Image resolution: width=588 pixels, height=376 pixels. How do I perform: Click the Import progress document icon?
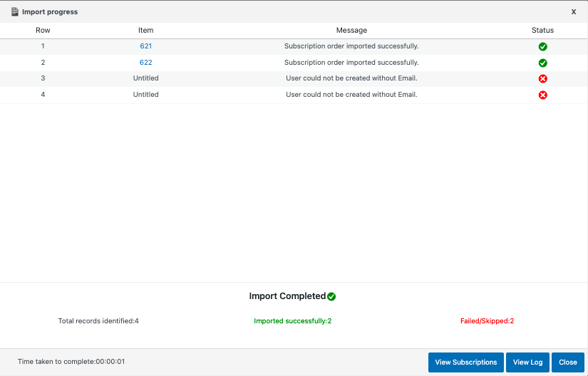tap(15, 12)
